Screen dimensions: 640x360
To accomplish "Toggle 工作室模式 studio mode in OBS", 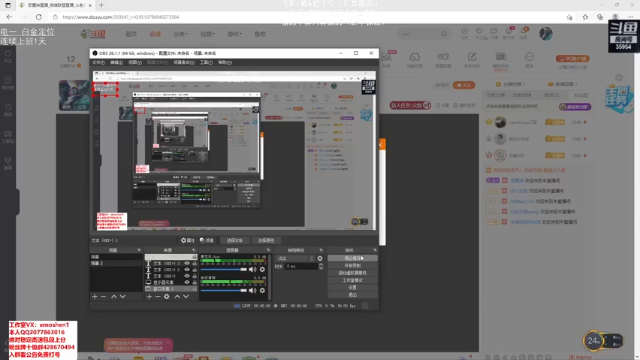I will (353, 280).
